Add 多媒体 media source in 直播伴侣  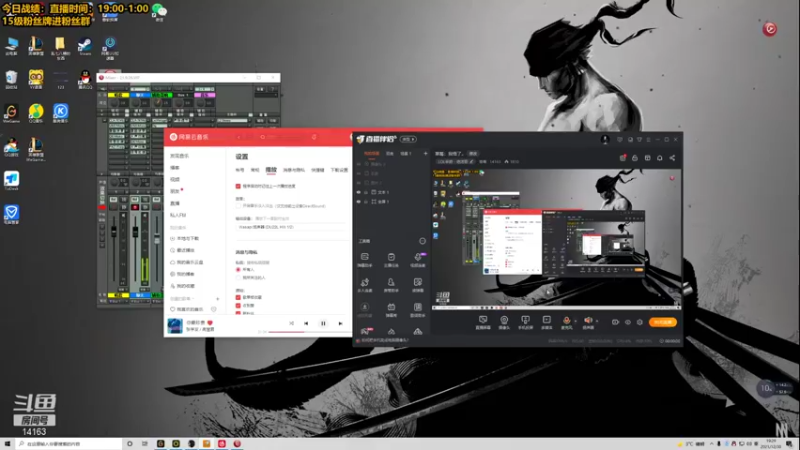pyautogui.click(x=546, y=322)
